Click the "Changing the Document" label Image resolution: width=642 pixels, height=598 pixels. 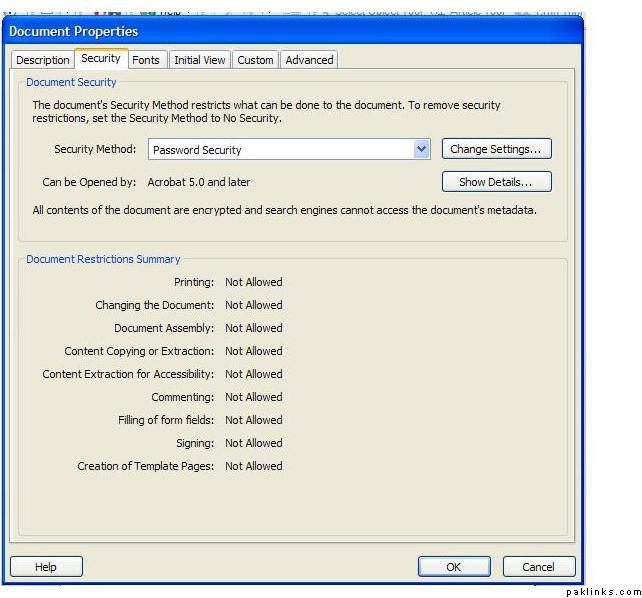(154, 305)
